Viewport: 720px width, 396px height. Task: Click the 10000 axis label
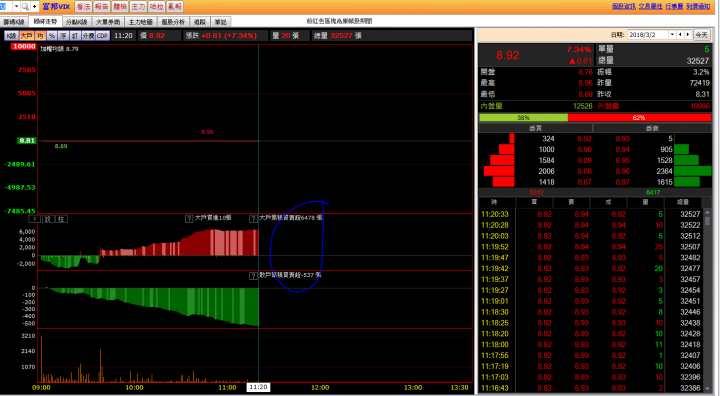coord(24,46)
